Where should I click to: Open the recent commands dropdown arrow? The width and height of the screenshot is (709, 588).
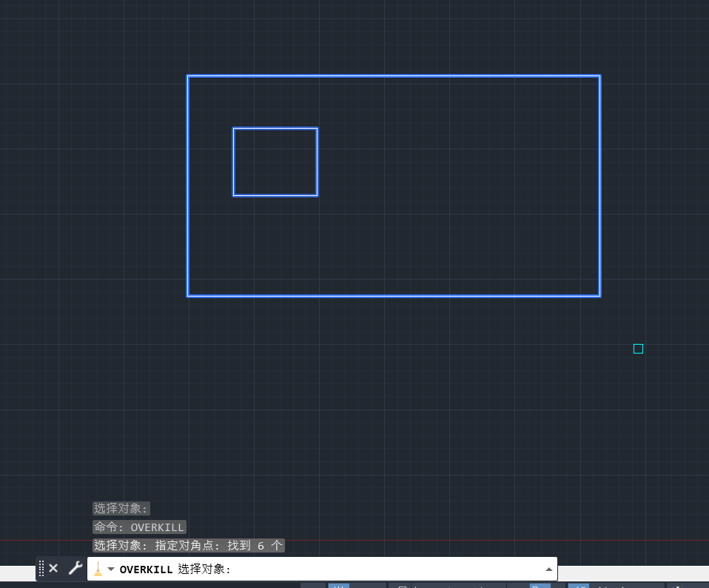[111, 570]
